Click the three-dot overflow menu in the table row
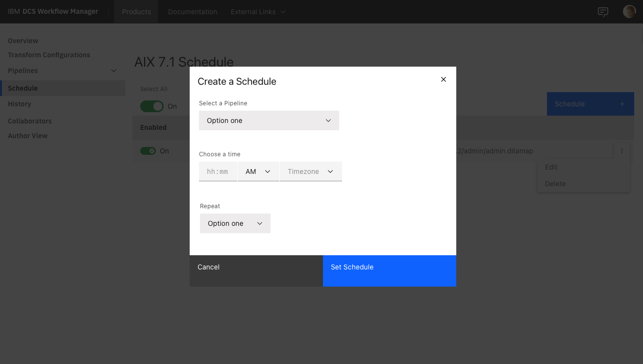The image size is (643, 364). (622, 151)
